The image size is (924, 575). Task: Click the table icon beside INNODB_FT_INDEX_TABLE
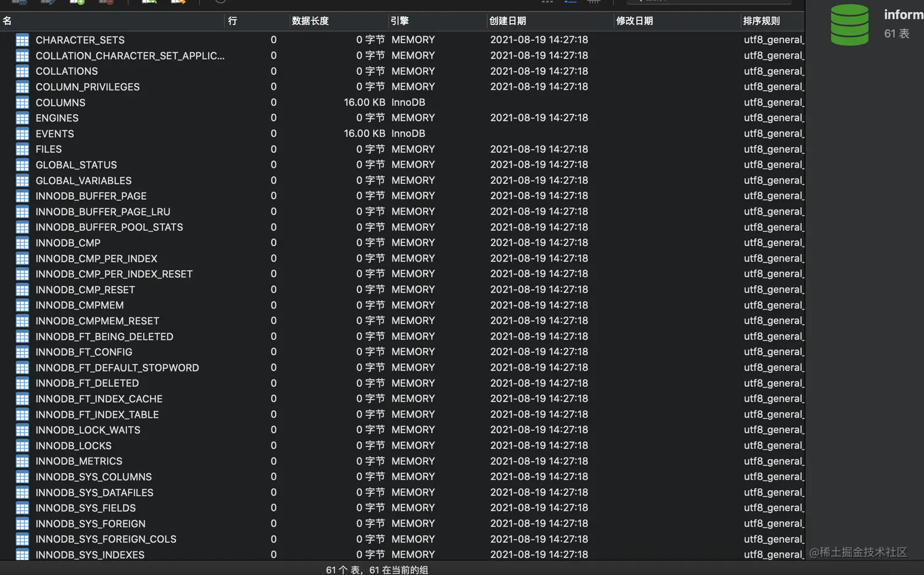click(22, 414)
